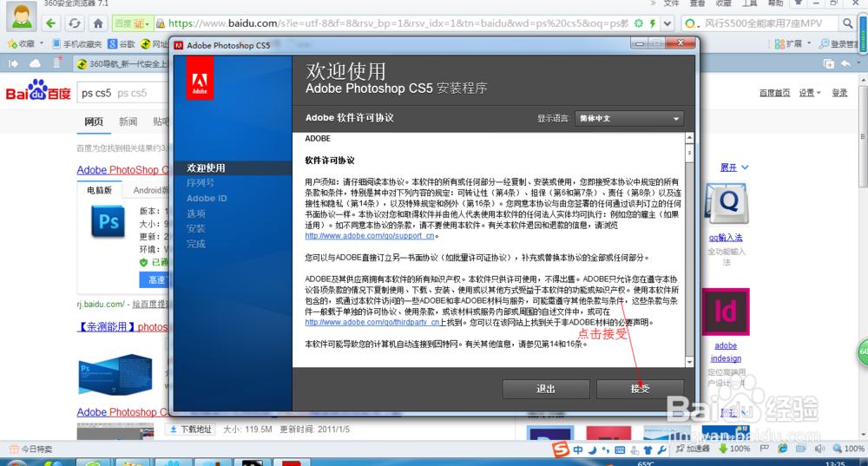
Task: Click the 360 browser user avatar
Action: click(x=22, y=16)
